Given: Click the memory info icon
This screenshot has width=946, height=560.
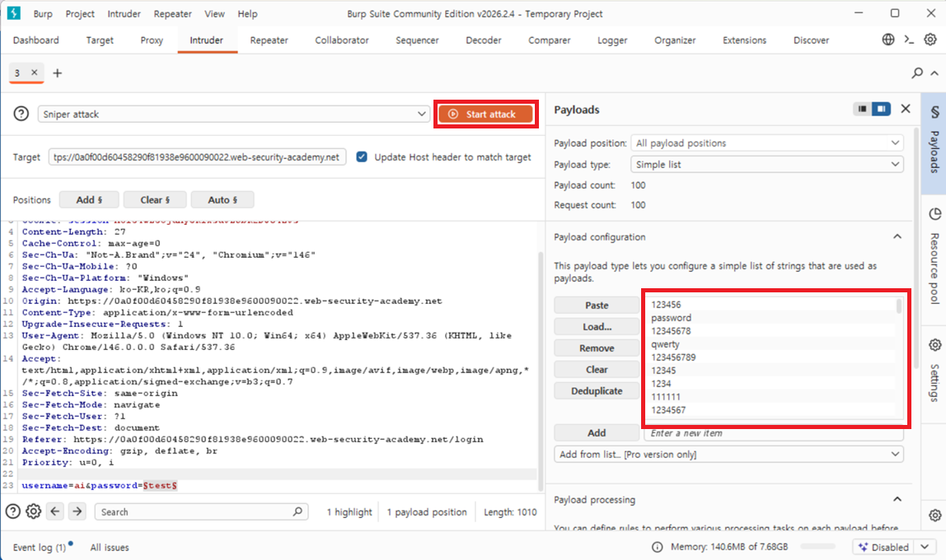Looking at the screenshot, I should tap(657, 547).
